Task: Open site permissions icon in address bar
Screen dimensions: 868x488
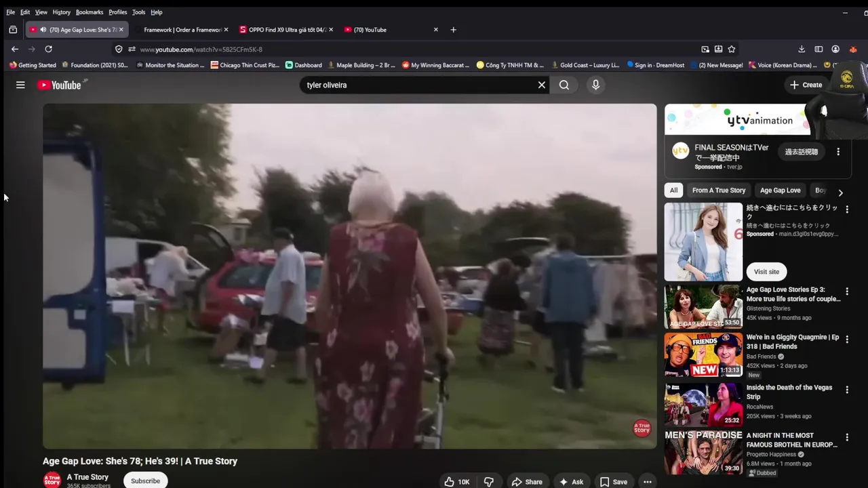Action: pyautogui.click(x=132, y=49)
